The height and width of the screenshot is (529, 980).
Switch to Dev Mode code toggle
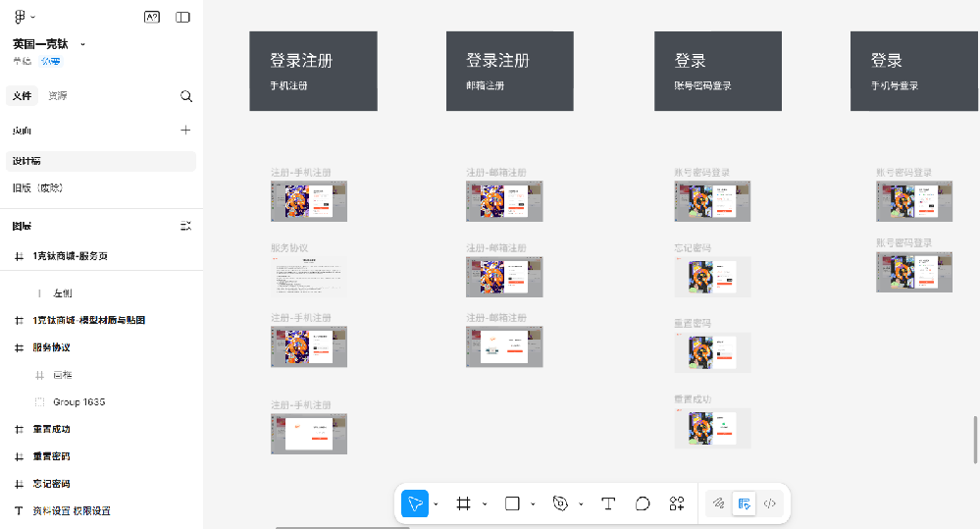[770, 503]
